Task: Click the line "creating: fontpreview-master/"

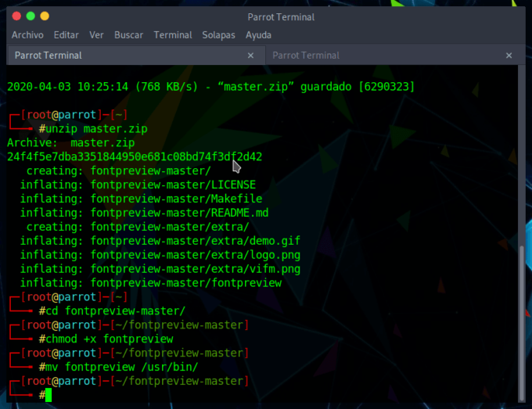Action: point(119,170)
